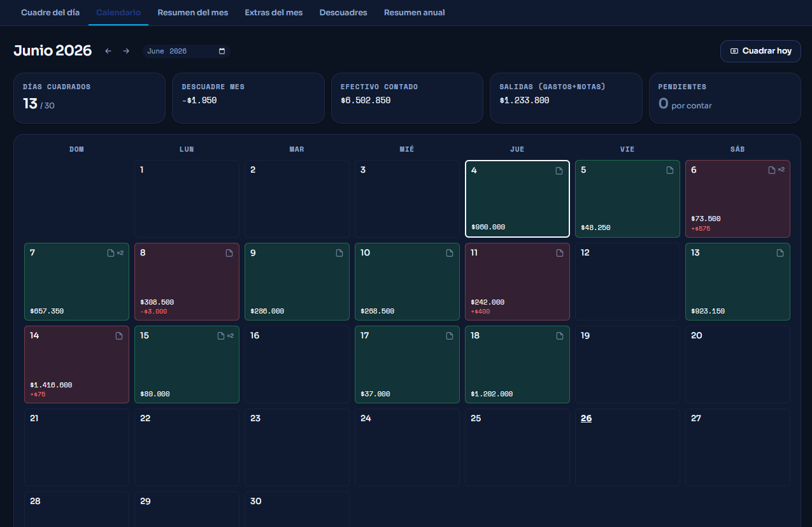
Task: Click the document icon on day 7
Action: click(x=111, y=253)
